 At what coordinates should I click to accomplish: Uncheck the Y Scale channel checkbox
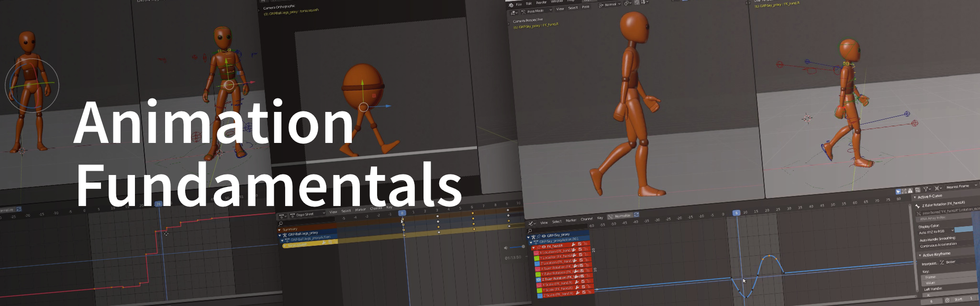(x=584, y=288)
